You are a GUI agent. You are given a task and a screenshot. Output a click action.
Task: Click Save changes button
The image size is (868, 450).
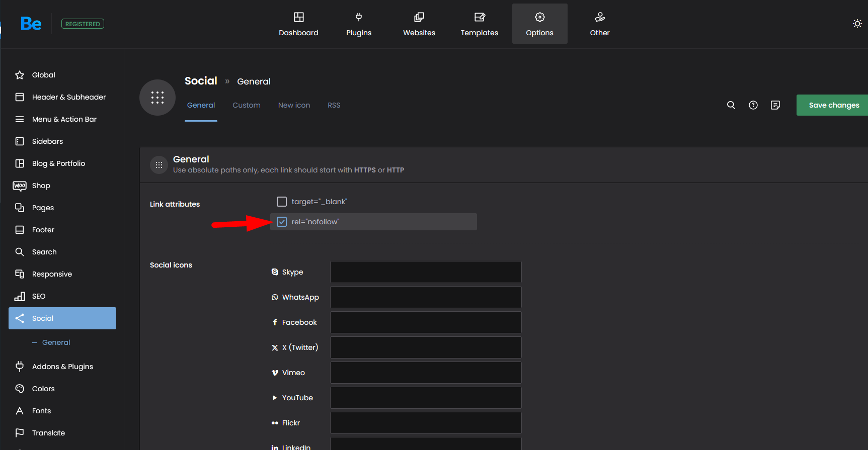832,105
